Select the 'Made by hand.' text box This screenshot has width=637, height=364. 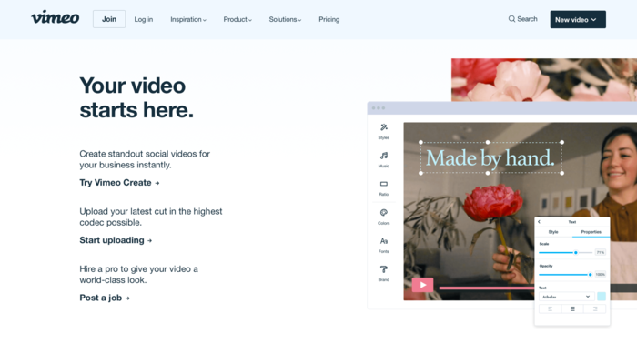pos(491,157)
